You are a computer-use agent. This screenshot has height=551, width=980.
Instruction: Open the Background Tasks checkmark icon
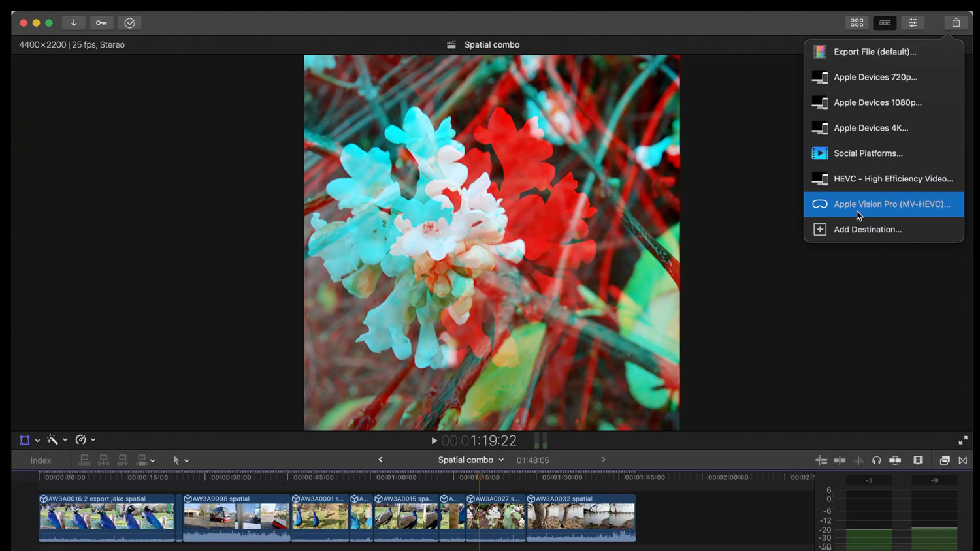[x=130, y=23]
